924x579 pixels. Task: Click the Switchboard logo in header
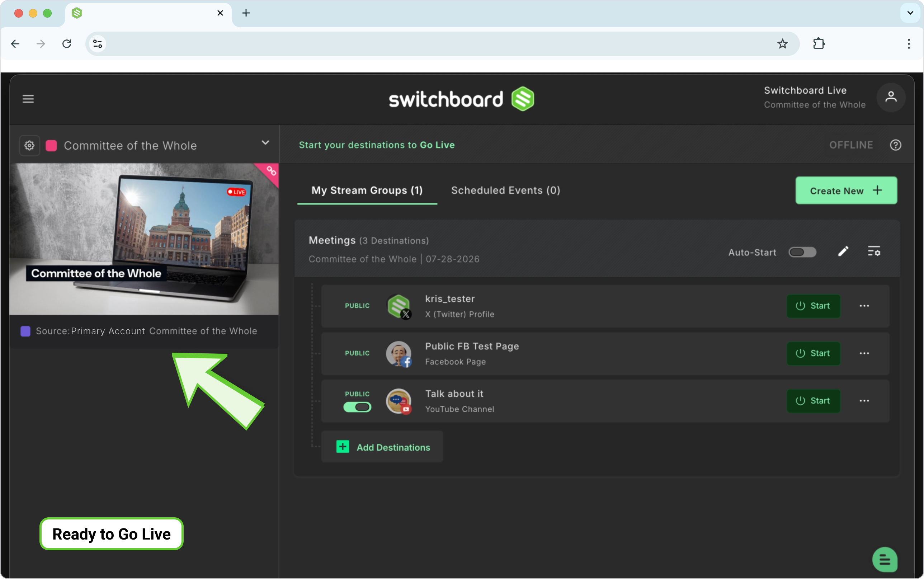(461, 99)
